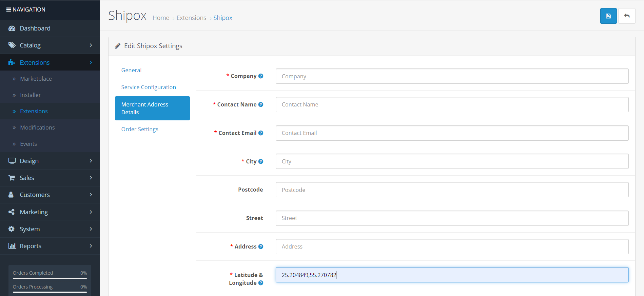Screen dimensions: 644x296
Task: Expand the Catalog menu chevron
Action: tap(91, 45)
